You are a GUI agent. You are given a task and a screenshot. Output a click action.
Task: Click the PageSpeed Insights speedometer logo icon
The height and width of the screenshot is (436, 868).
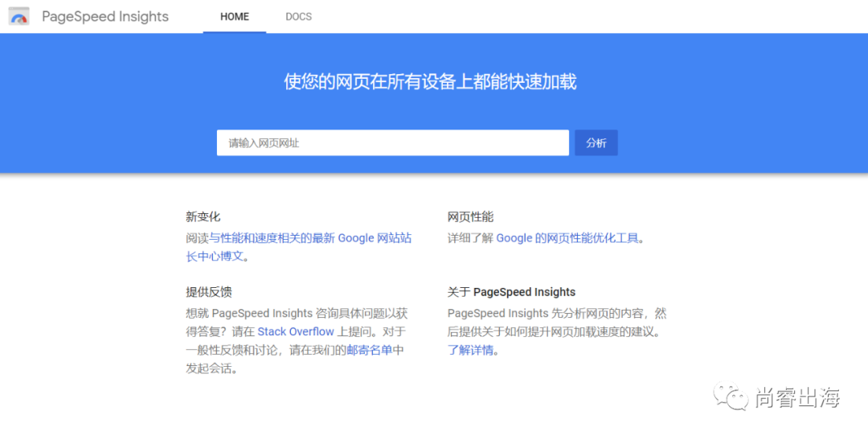18,16
